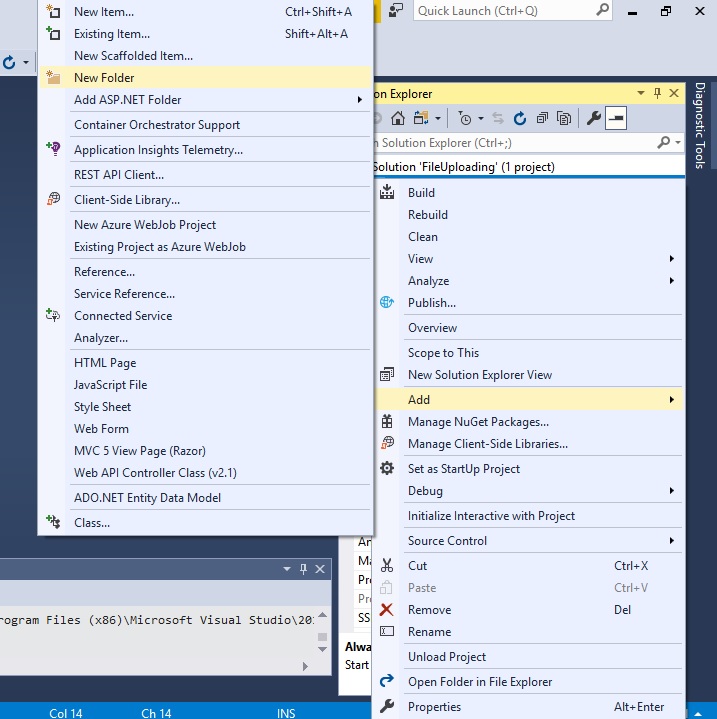Select Class... at bottom of Add submenu
The height and width of the screenshot is (719, 717).
(x=205, y=523)
